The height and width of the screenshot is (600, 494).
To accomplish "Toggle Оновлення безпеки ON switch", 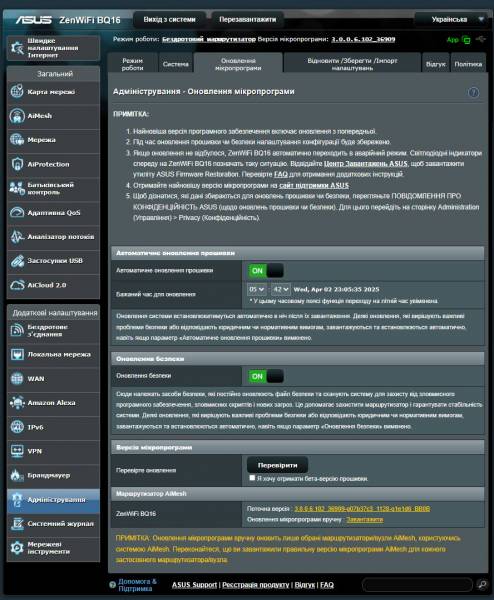I will tap(266, 377).
